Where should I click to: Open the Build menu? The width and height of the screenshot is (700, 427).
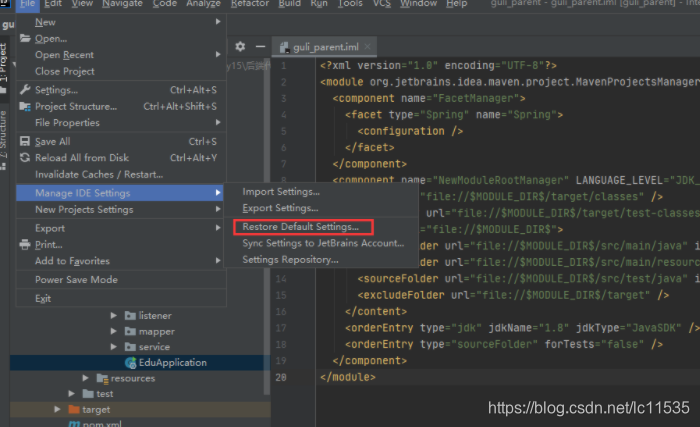(x=289, y=4)
